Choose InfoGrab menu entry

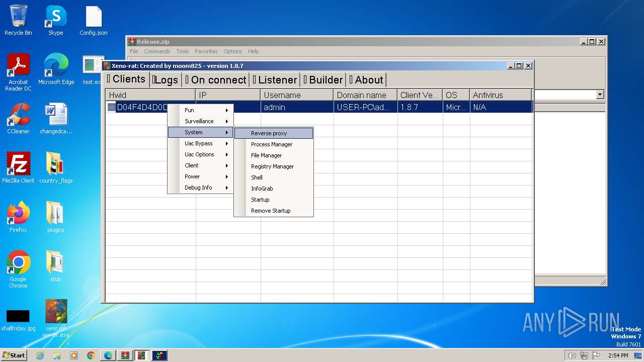[x=274, y=189]
